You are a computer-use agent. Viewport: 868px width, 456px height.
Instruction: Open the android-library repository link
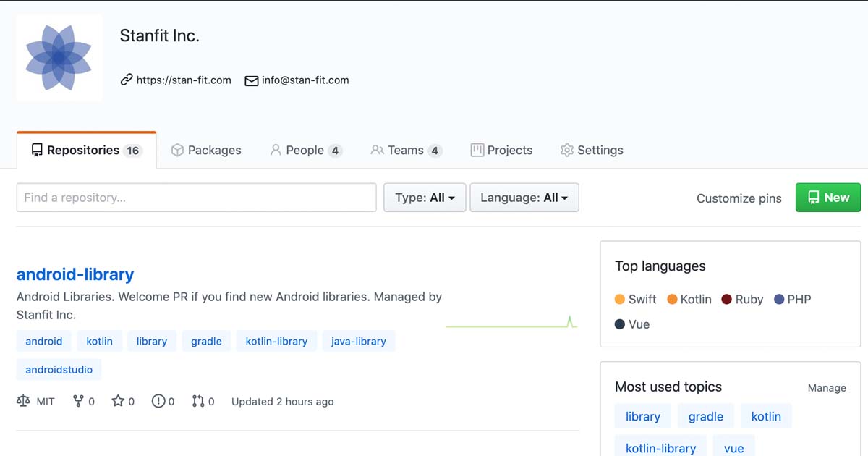[x=75, y=274]
